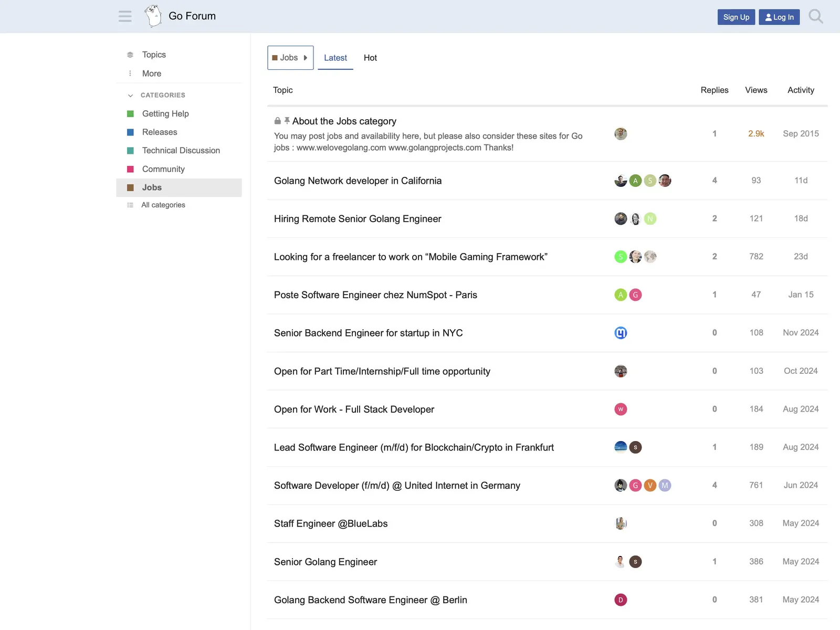Click the Sep 2015 activity date
The image size is (840, 630).
click(801, 134)
